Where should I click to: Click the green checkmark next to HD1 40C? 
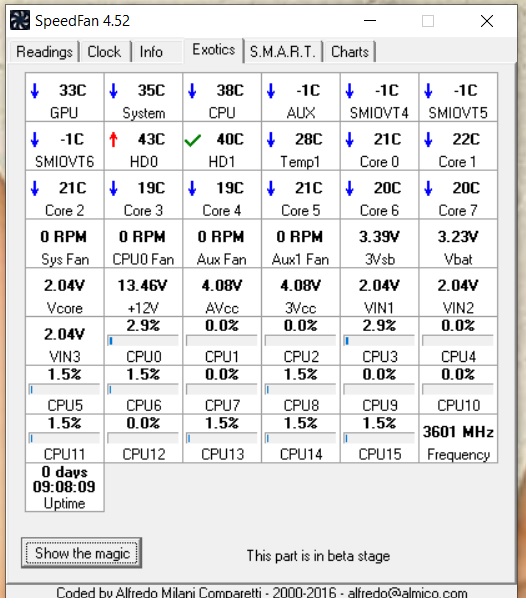tap(193, 141)
